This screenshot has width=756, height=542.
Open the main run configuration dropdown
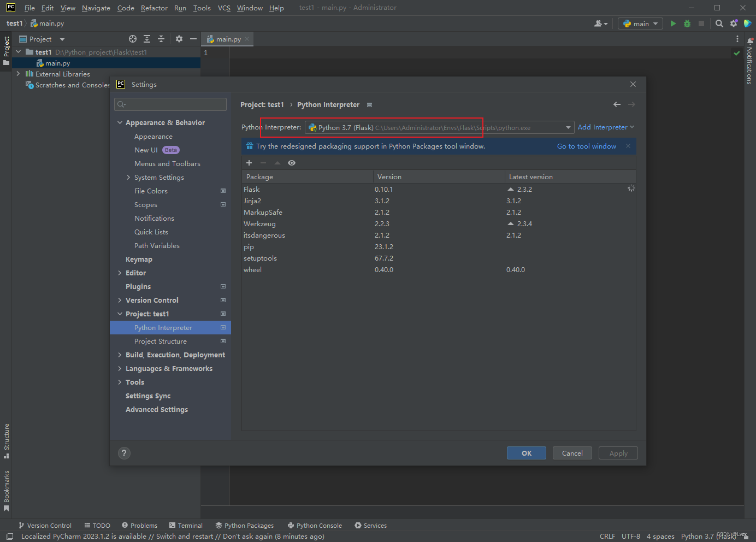tap(641, 23)
